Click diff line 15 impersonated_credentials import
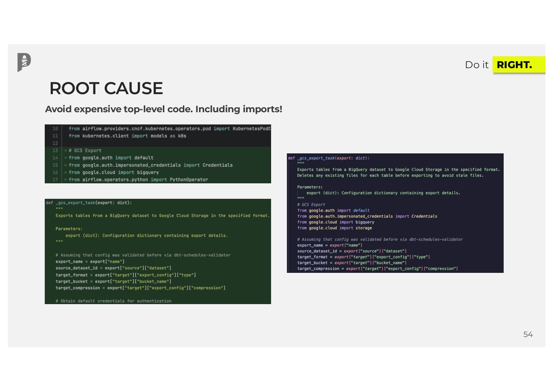The height and width of the screenshot is (392, 554). pos(150,165)
